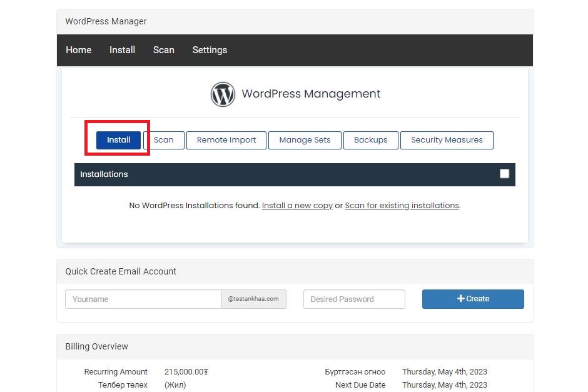Click the outlined Scan button

[164, 140]
